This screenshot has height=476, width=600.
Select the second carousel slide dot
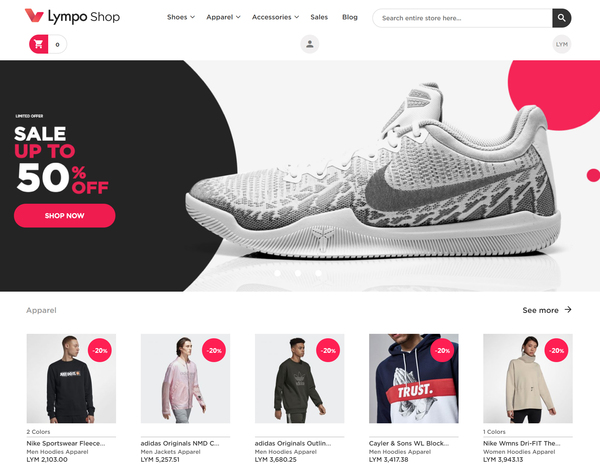pyautogui.click(x=298, y=273)
